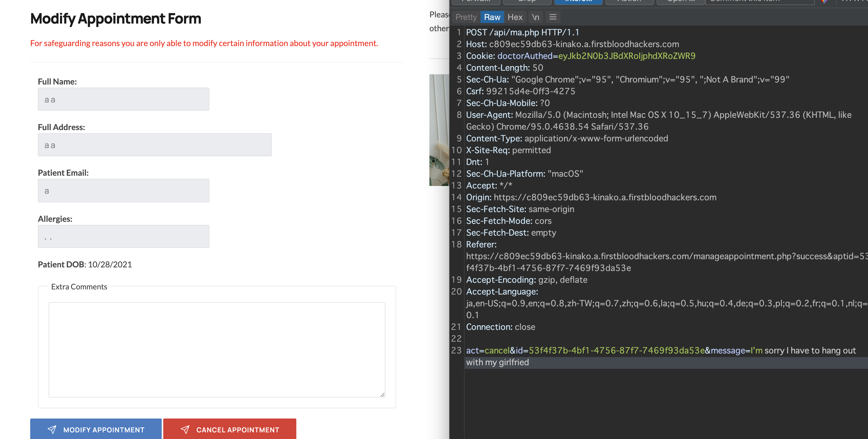Switch to the Hex view tab

point(515,17)
